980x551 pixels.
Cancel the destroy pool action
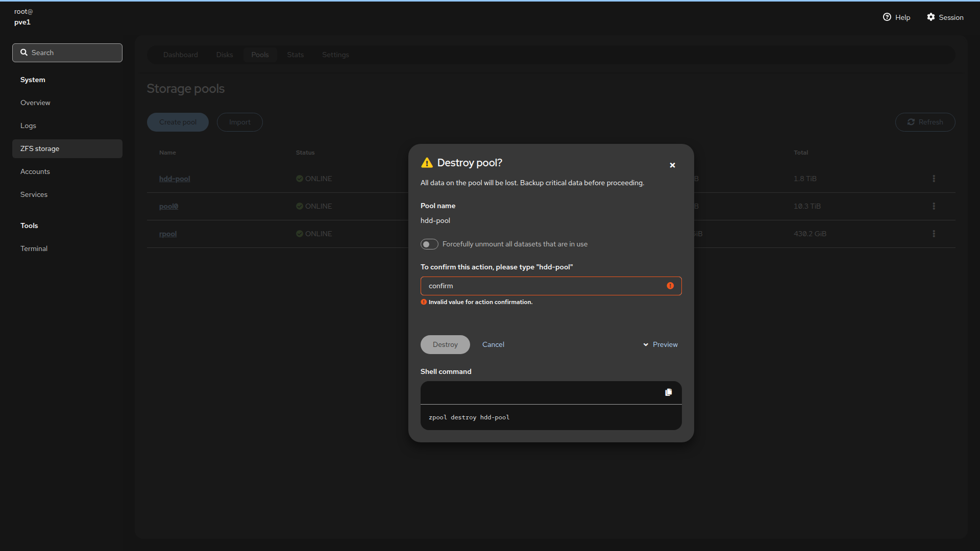coord(493,345)
